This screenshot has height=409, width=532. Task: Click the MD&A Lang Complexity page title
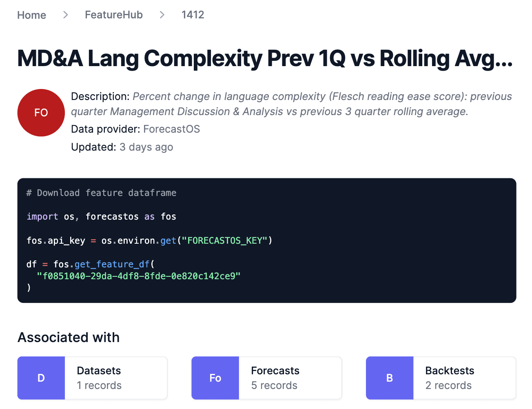pos(265,58)
